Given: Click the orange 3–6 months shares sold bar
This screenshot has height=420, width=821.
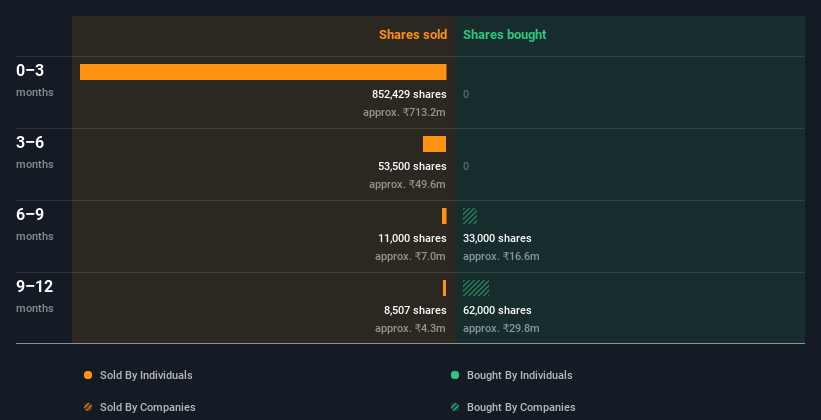Looking at the screenshot, I should tap(435, 144).
